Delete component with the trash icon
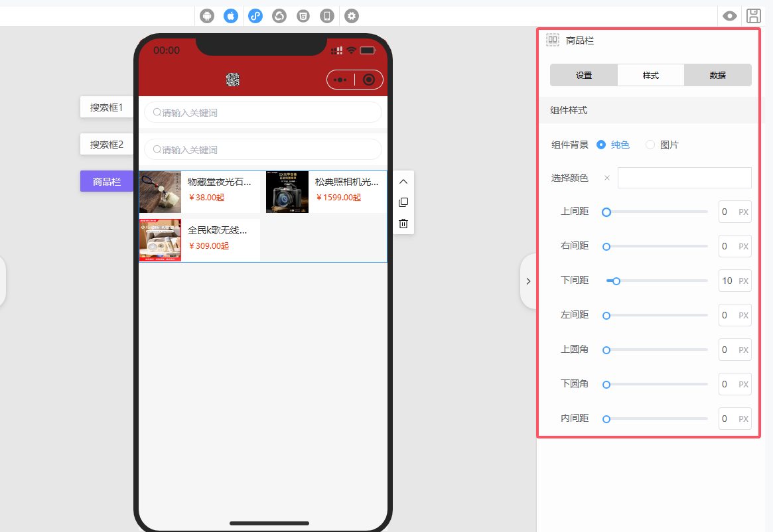This screenshot has height=532, width=773. click(x=403, y=224)
